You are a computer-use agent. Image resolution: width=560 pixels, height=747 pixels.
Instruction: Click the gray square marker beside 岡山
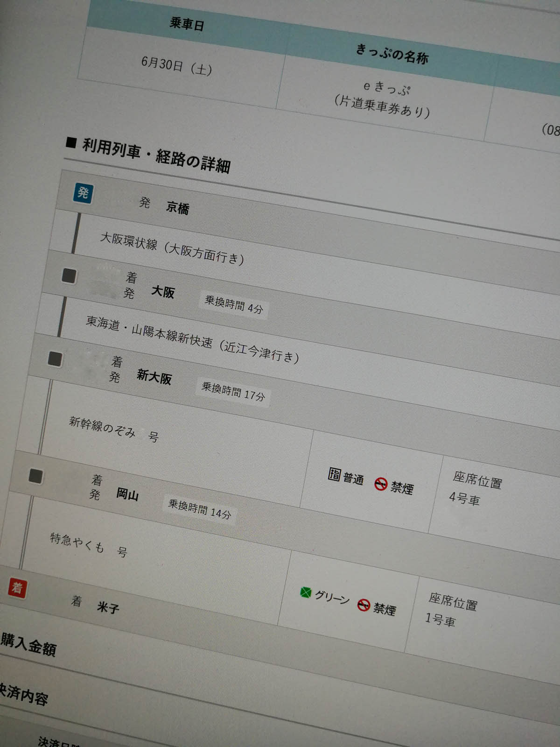pos(35,476)
